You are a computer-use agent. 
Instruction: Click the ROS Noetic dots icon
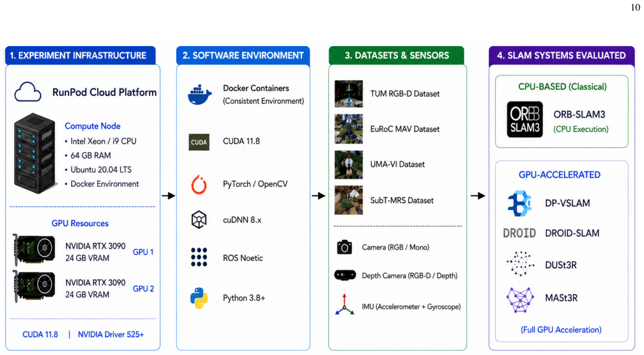click(x=199, y=257)
